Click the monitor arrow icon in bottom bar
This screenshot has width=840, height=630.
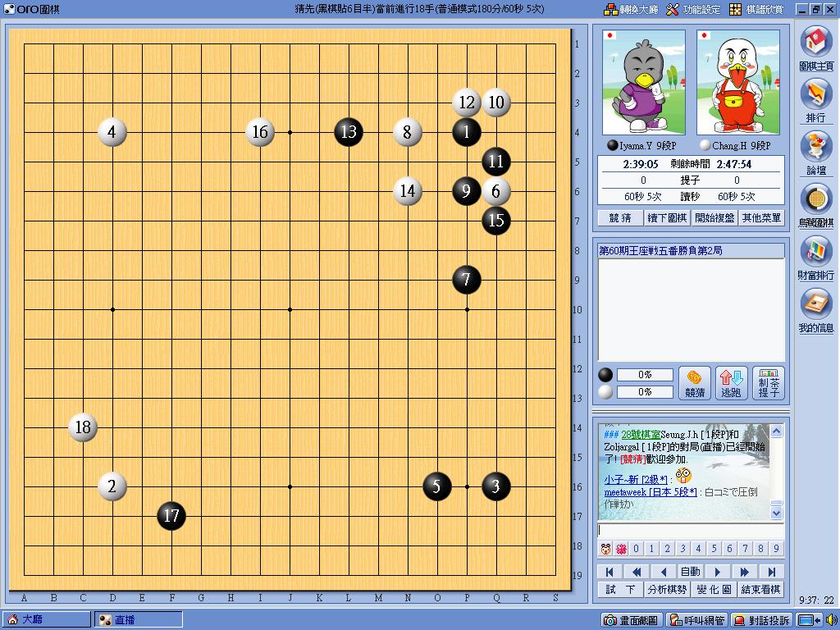809,620
